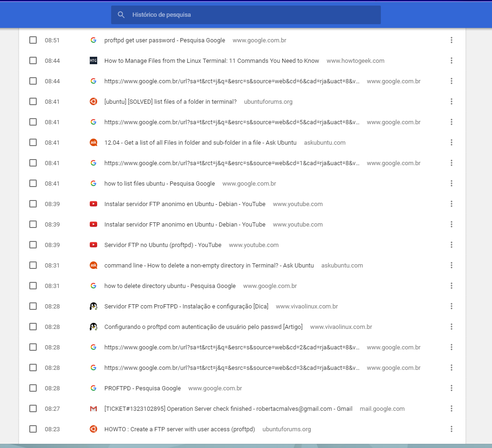Click mail.google.com domain text
Screen dimensions: 492x448
coord(382,408)
